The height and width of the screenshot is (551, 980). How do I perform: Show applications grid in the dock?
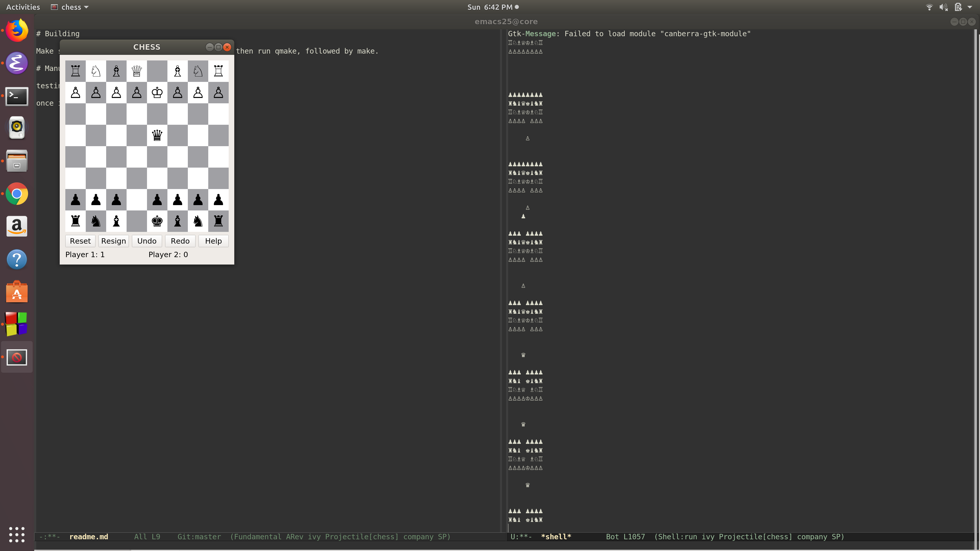17,534
